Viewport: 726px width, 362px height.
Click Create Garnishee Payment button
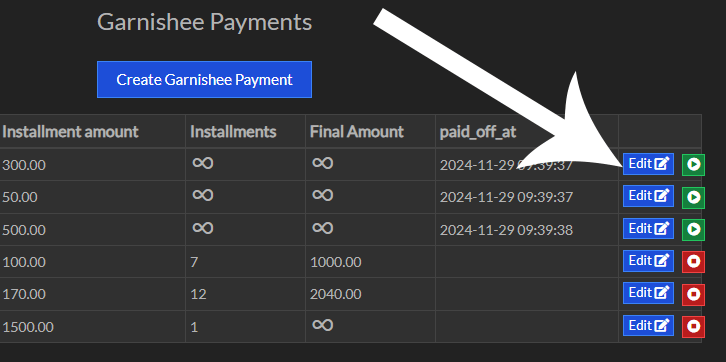(x=204, y=80)
